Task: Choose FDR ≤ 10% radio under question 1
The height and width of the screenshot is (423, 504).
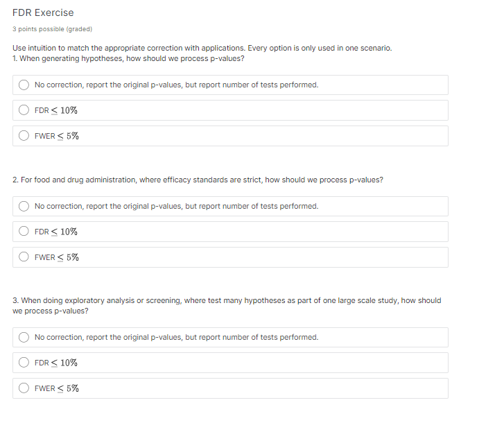Action: pos(24,110)
